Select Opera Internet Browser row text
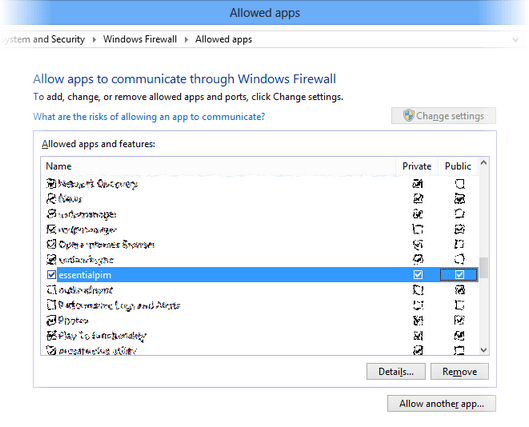Viewport: 529px width, 427px height. pos(107,244)
